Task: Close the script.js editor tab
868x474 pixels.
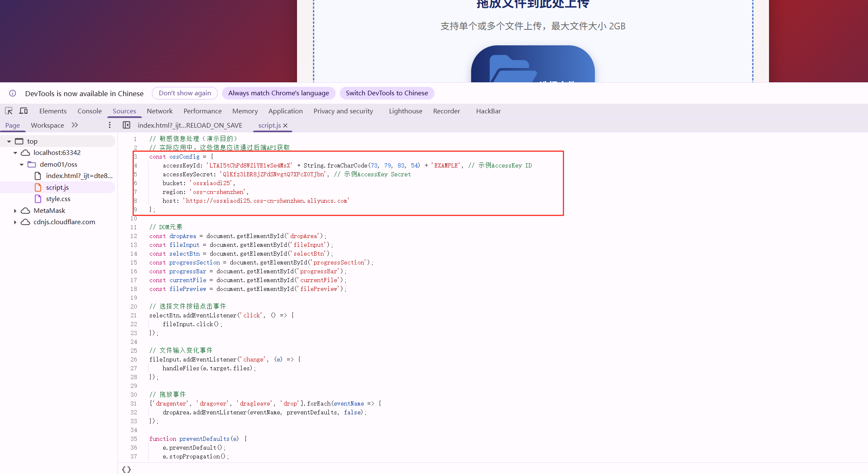Action: click(285, 126)
